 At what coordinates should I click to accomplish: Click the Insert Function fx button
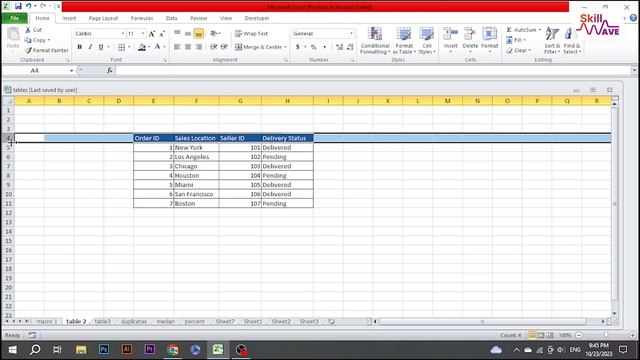tap(109, 71)
